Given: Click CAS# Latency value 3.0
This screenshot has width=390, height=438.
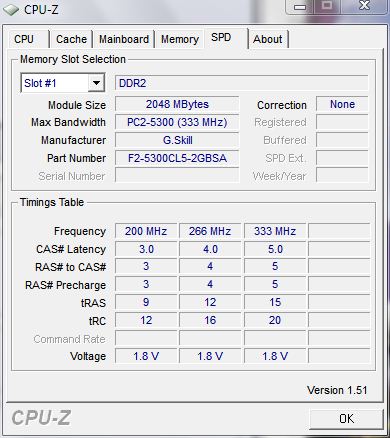Looking at the screenshot, I should point(146,249).
